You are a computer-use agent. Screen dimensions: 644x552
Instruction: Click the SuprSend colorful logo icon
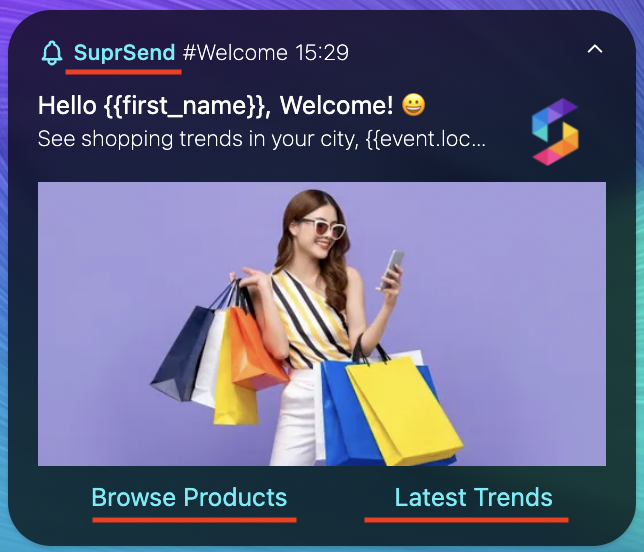pos(555,132)
